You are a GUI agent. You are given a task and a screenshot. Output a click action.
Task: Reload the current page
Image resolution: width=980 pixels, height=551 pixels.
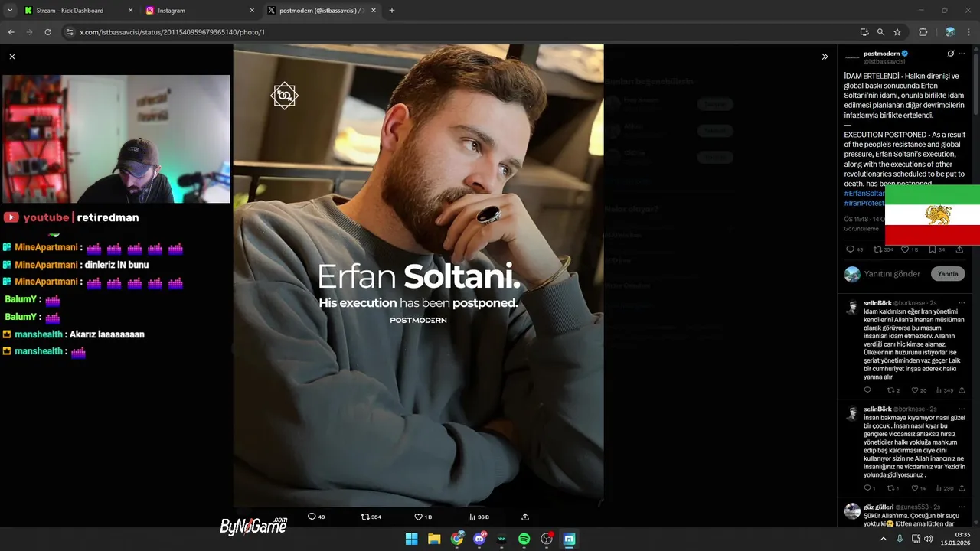pos(47,32)
